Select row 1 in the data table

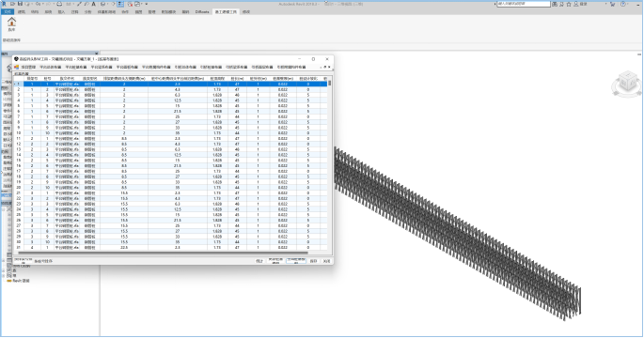point(171,84)
